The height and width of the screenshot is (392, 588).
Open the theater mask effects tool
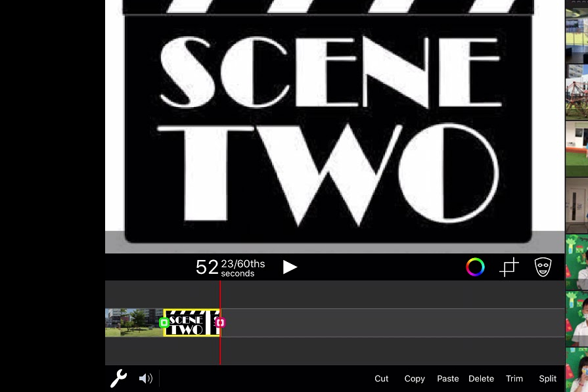tap(543, 267)
